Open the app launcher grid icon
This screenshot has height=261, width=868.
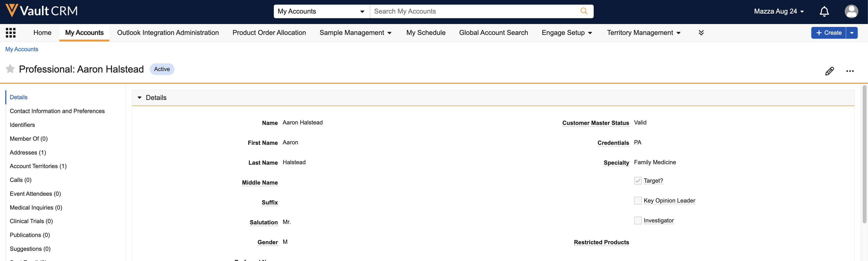(11, 33)
